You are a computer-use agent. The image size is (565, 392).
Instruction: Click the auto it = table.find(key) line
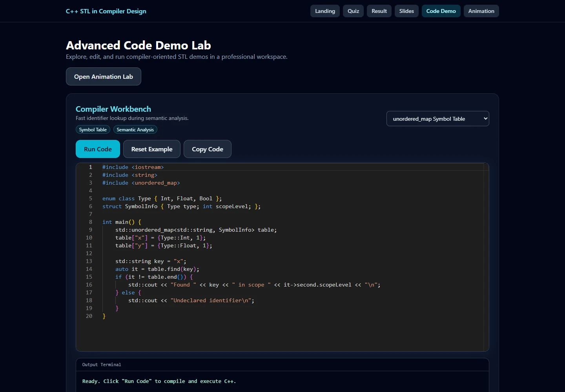click(157, 269)
